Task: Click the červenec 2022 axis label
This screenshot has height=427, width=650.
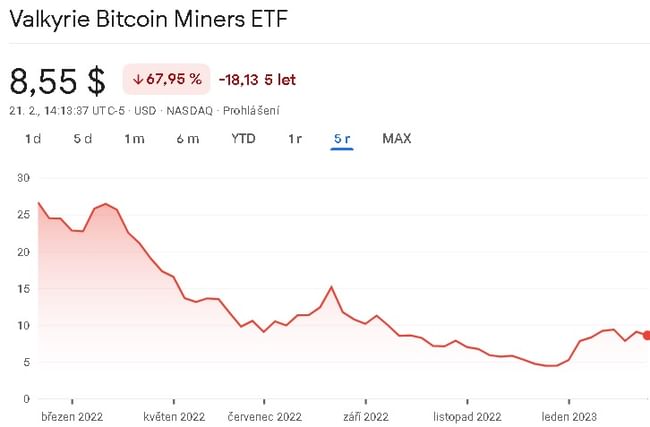Action: [264, 414]
